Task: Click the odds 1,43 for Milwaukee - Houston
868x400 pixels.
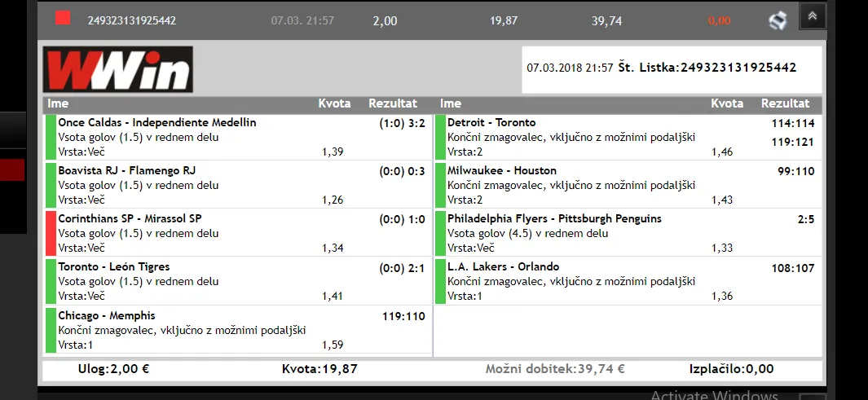Action: point(722,200)
